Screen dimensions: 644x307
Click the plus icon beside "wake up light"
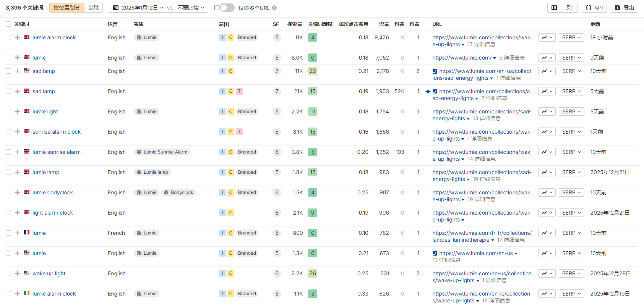pos(18,273)
